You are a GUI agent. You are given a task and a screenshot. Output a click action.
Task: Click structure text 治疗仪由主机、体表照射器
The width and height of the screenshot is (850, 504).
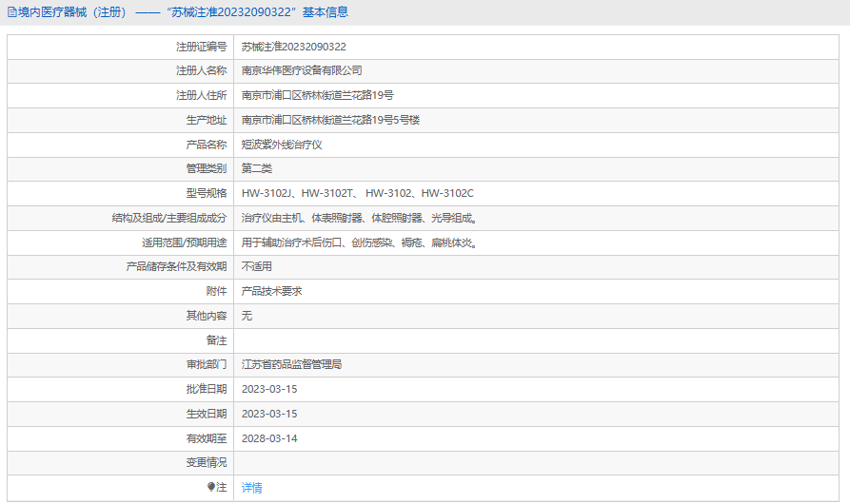tap(360, 218)
